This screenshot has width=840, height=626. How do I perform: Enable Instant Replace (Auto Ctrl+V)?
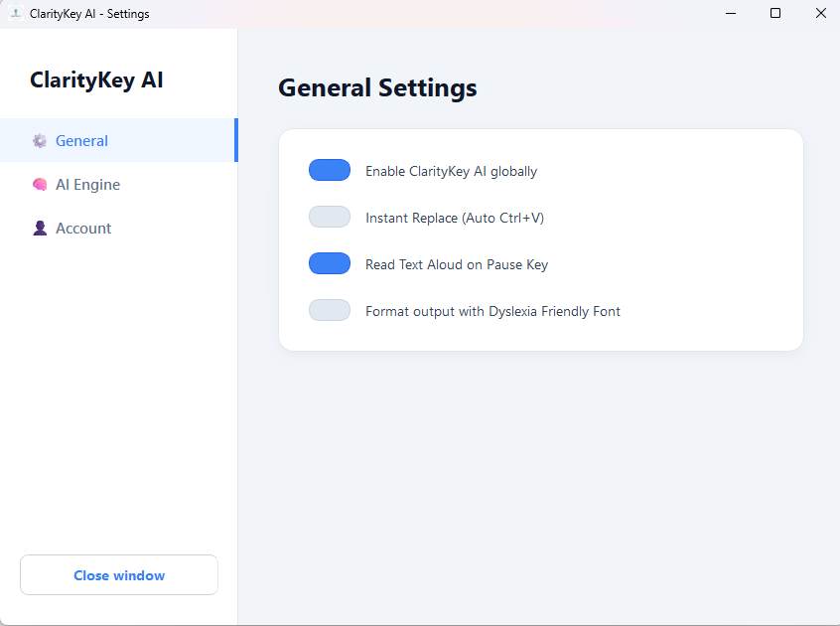(x=329, y=216)
